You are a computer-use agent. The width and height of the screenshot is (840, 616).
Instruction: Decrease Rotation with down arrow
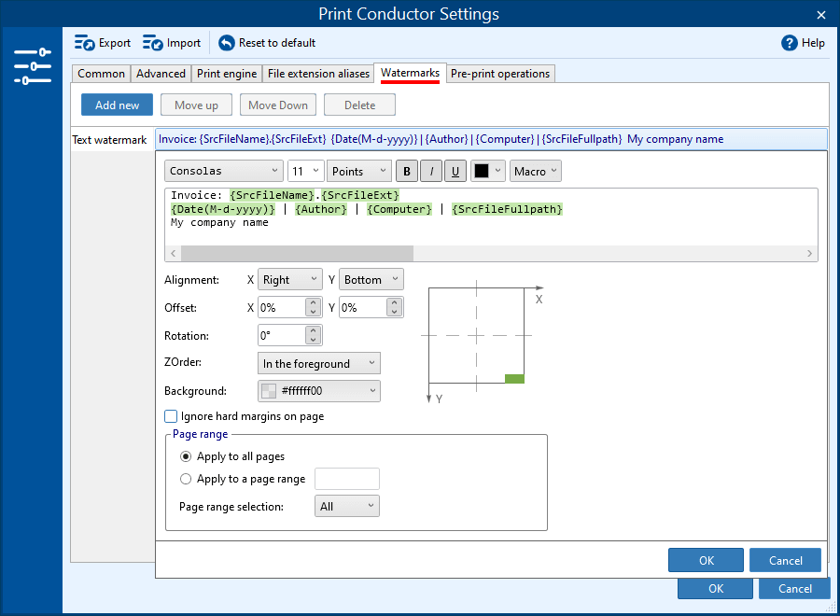[x=314, y=340]
